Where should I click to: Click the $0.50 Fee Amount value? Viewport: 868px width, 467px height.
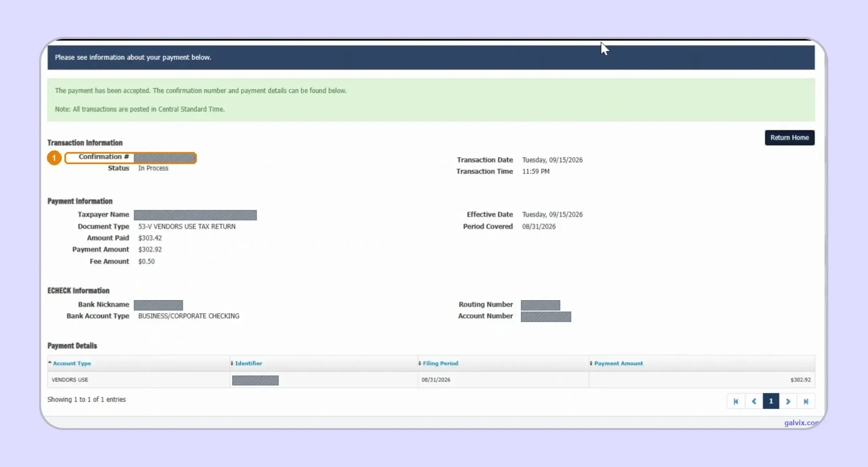(x=146, y=261)
